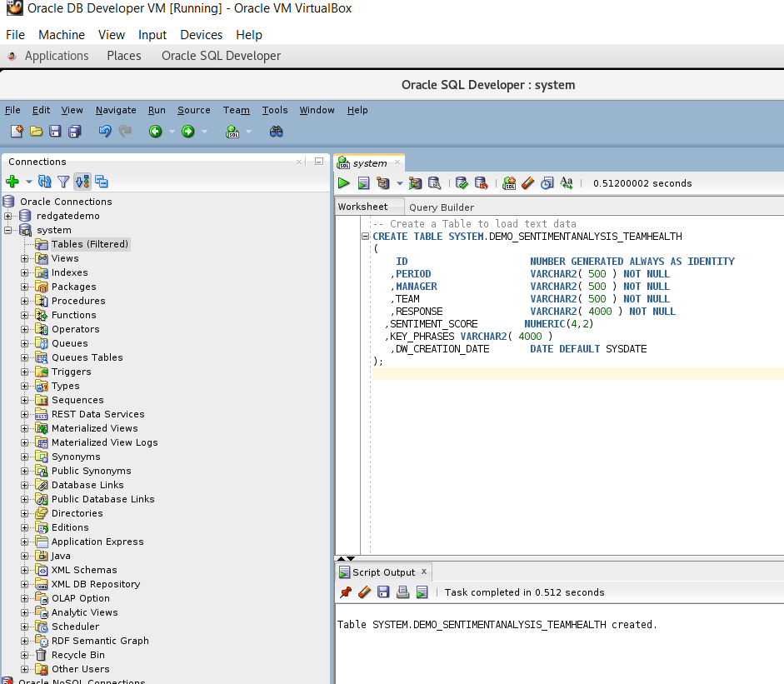
Task: Expand the redgatedemo connection
Action: tap(8, 216)
